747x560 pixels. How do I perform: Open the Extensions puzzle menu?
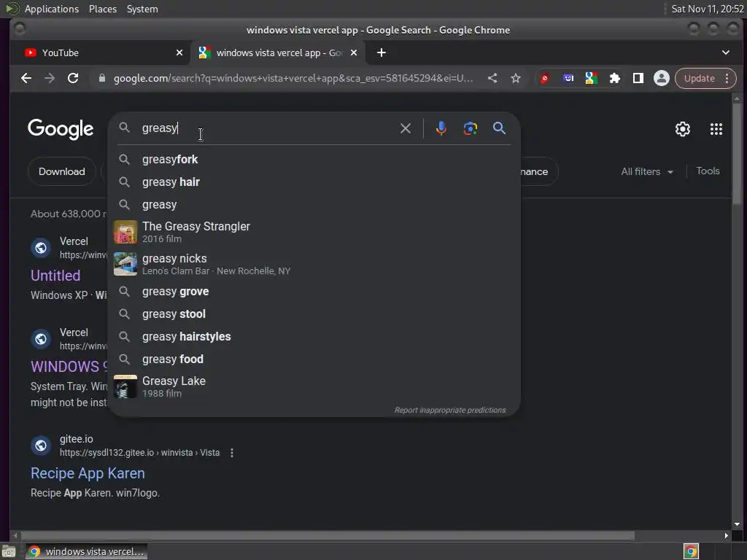tap(614, 79)
